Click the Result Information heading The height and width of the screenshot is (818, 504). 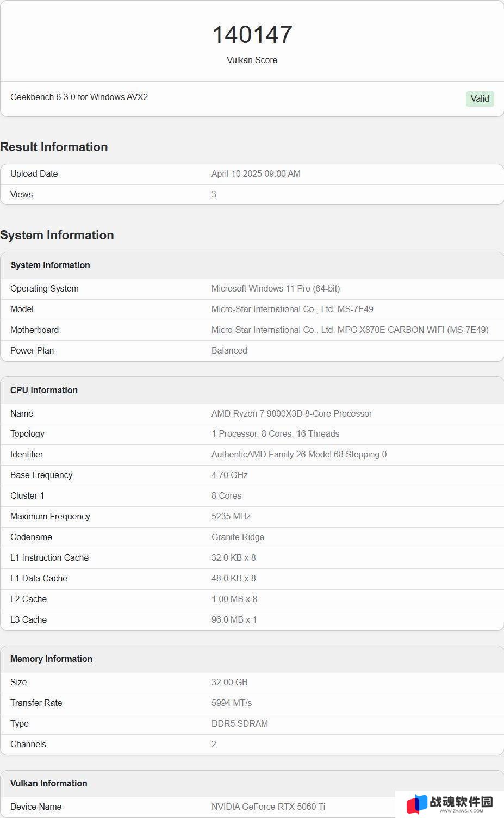[54, 147]
